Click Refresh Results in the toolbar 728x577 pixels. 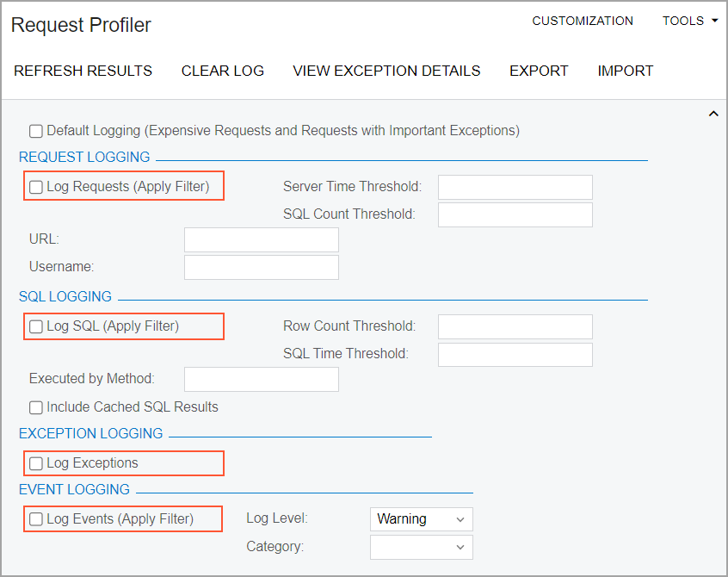click(83, 71)
